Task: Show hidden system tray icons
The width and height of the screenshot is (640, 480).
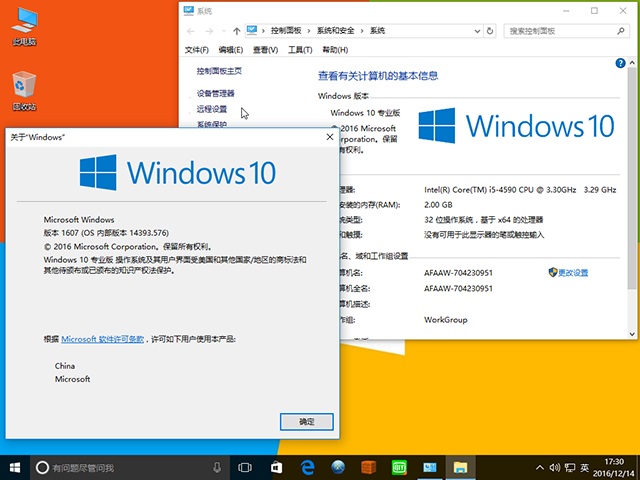Action: click(537, 467)
